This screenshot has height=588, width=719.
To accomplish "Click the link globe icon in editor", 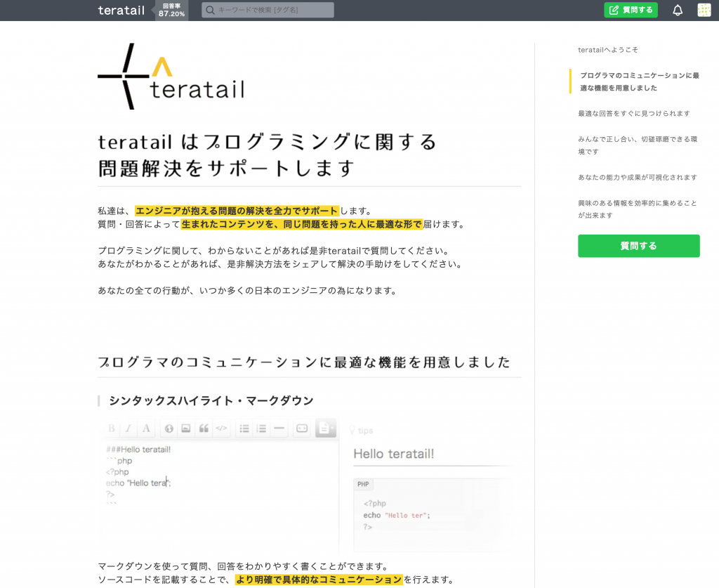I will (169, 428).
